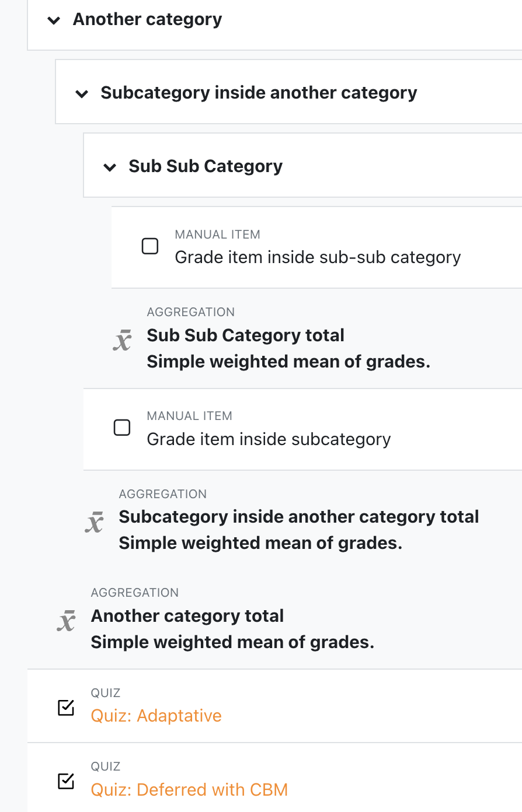Click quiz icon next to Quiz: Adaptative
This screenshot has height=812, width=522.
pos(66,708)
